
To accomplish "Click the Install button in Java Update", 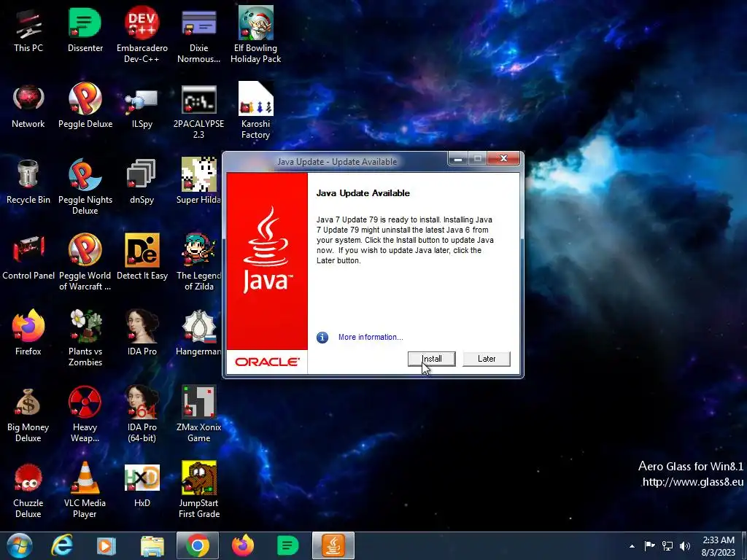I will (x=432, y=359).
